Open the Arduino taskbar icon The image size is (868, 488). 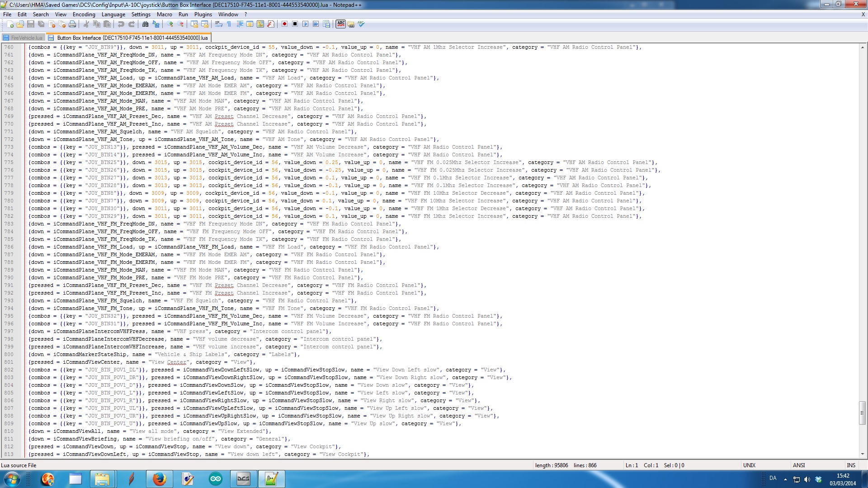click(x=216, y=479)
